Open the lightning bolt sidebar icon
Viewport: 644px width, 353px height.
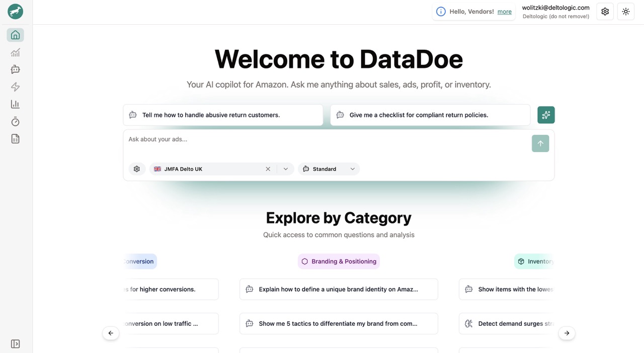click(16, 87)
